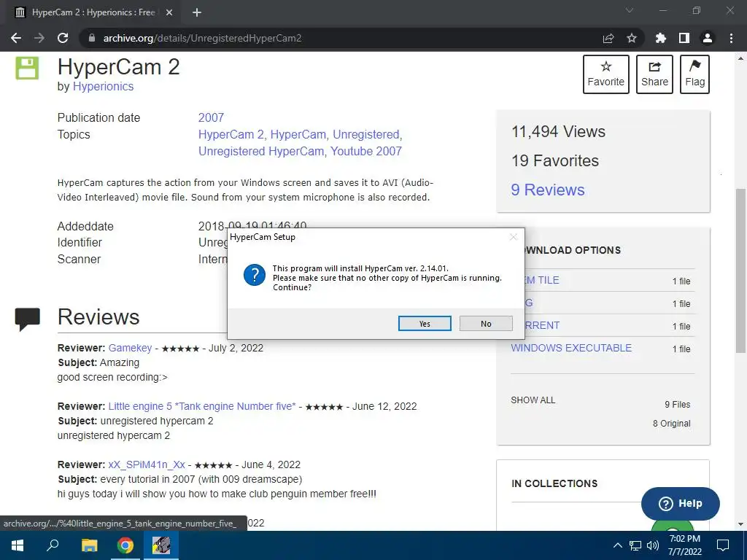Open the 2007 publication date link
Screen dimensions: 747x560
pyautogui.click(x=211, y=117)
